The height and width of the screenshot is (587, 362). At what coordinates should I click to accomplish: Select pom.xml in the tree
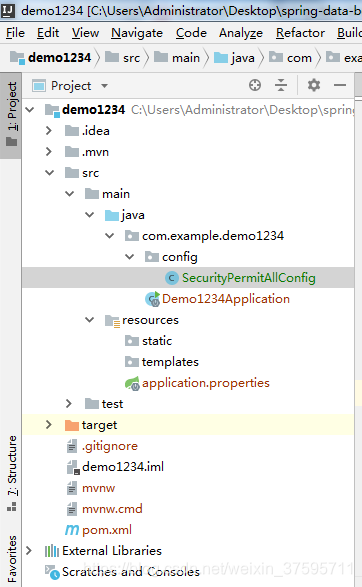coord(107,530)
